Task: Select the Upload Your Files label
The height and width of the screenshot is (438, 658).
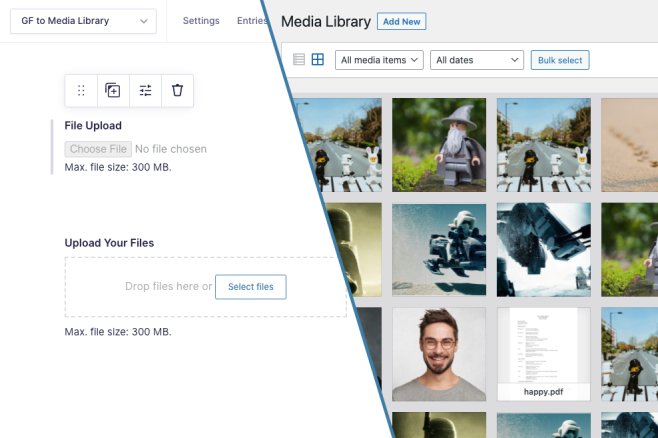Action: 109,243
